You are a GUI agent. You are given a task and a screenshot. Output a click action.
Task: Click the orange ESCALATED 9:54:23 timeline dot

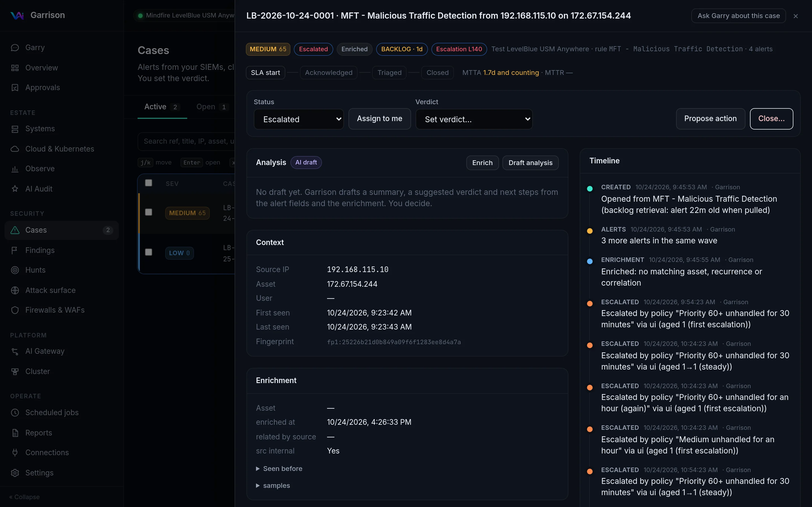[590, 304]
